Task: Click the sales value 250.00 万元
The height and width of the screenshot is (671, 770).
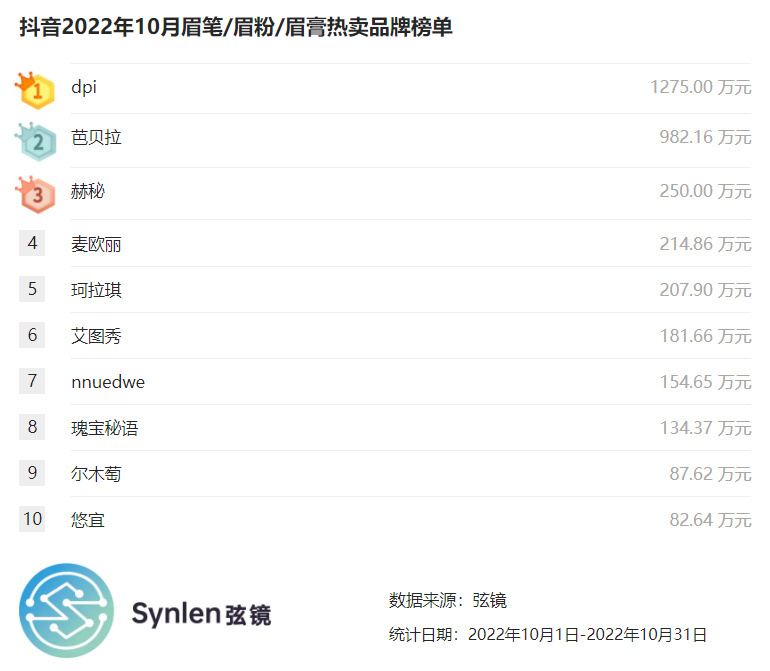Action: (706, 191)
